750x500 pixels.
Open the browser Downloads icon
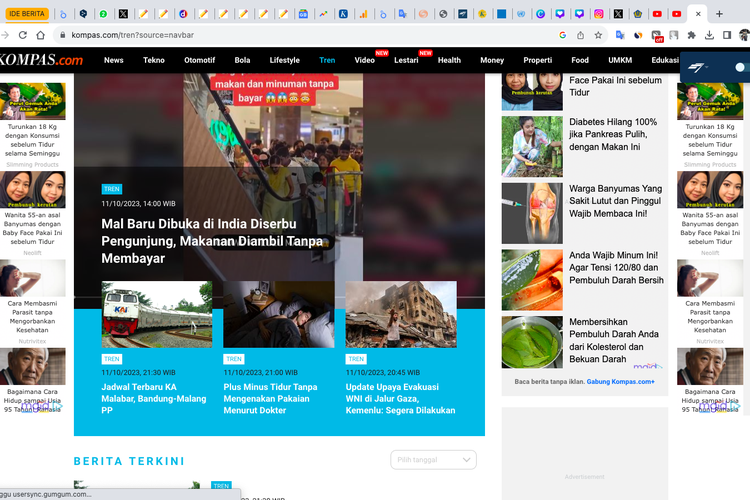click(708, 34)
